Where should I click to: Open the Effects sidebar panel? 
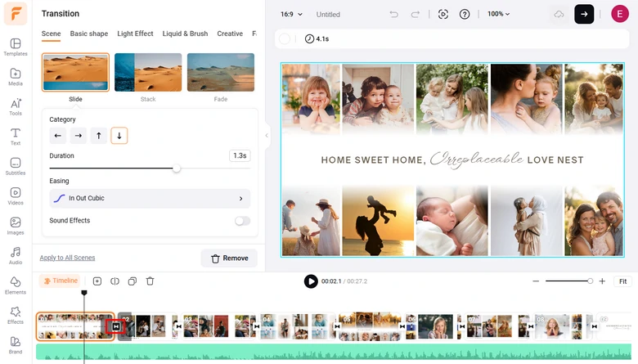point(16,315)
